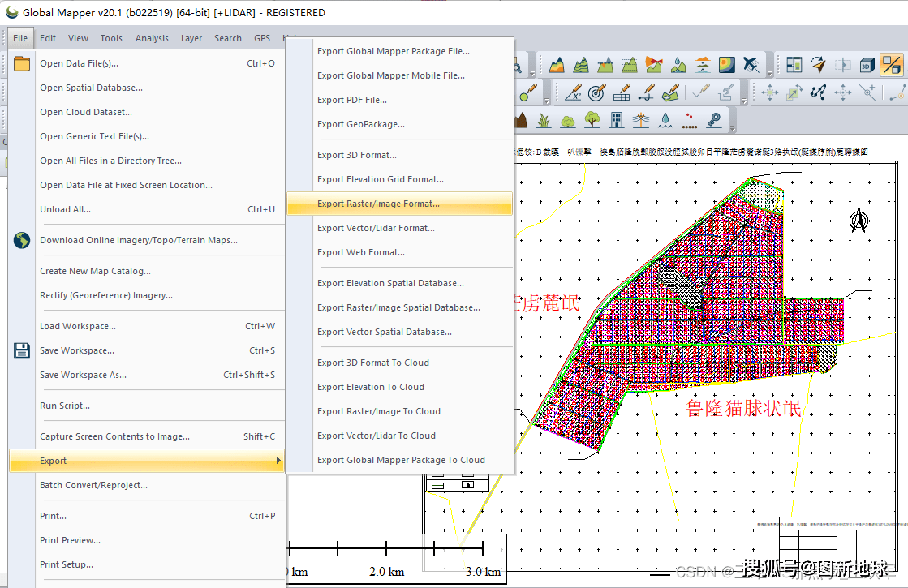
Task: Click the north arrow on the map
Action: point(858,218)
